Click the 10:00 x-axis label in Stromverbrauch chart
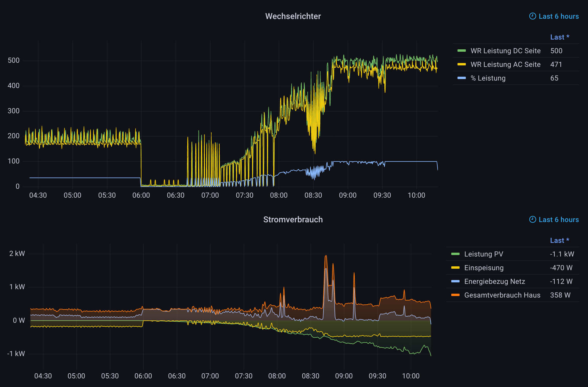This screenshot has width=588, height=387. [x=411, y=376]
